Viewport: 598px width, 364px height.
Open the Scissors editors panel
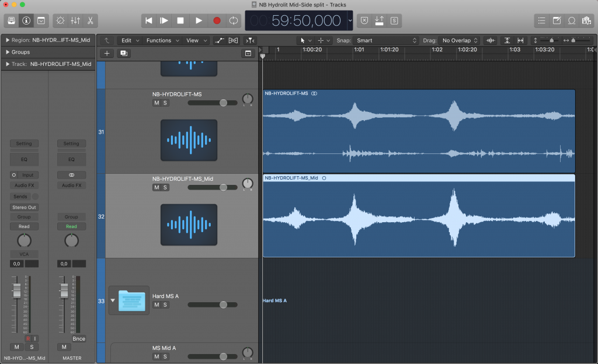point(91,20)
